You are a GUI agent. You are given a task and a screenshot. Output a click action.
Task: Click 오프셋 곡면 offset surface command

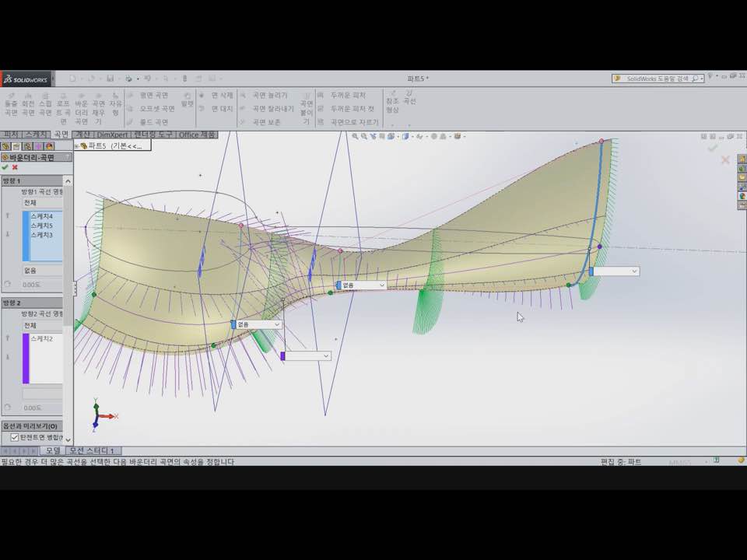(x=152, y=109)
